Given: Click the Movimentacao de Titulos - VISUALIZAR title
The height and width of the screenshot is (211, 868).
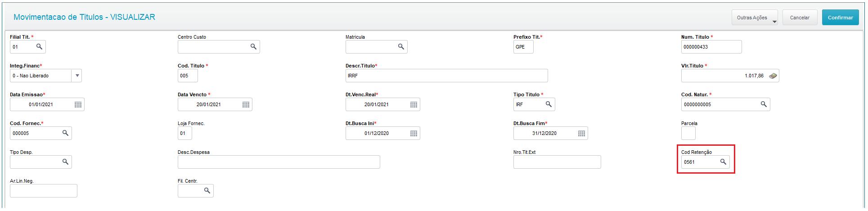Looking at the screenshot, I should (84, 17).
